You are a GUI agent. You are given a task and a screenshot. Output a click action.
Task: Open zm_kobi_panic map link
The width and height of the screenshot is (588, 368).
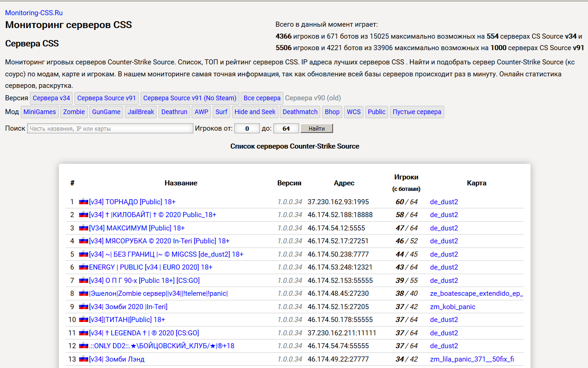tap(452, 306)
